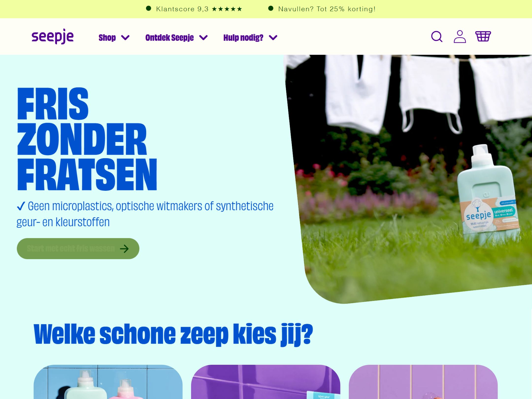This screenshot has height=399, width=532.
Task: Open the Hulp nodig? menu item
Action: pyautogui.click(x=243, y=38)
